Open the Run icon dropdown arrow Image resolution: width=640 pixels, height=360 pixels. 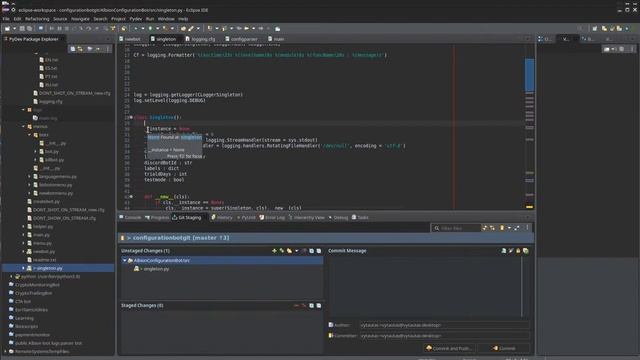click(x=157, y=29)
